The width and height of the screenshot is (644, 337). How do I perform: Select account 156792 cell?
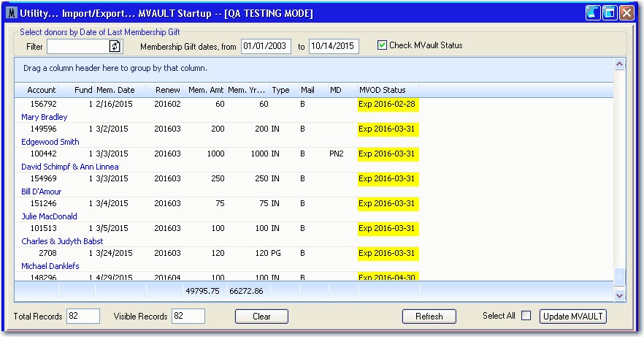[43, 104]
